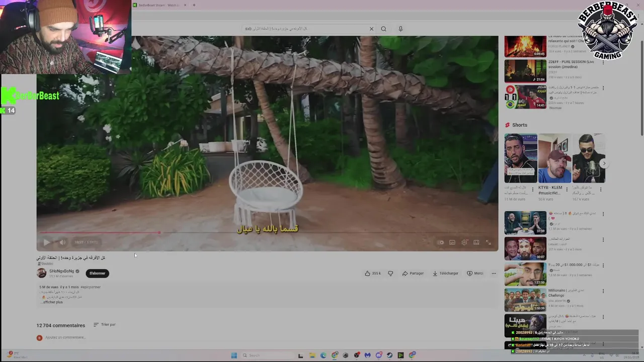Image resolution: width=644 pixels, height=362 pixels.
Task: Like the video thumbs up 355 k
Action: pyautogui.click(x=373, y=274)
